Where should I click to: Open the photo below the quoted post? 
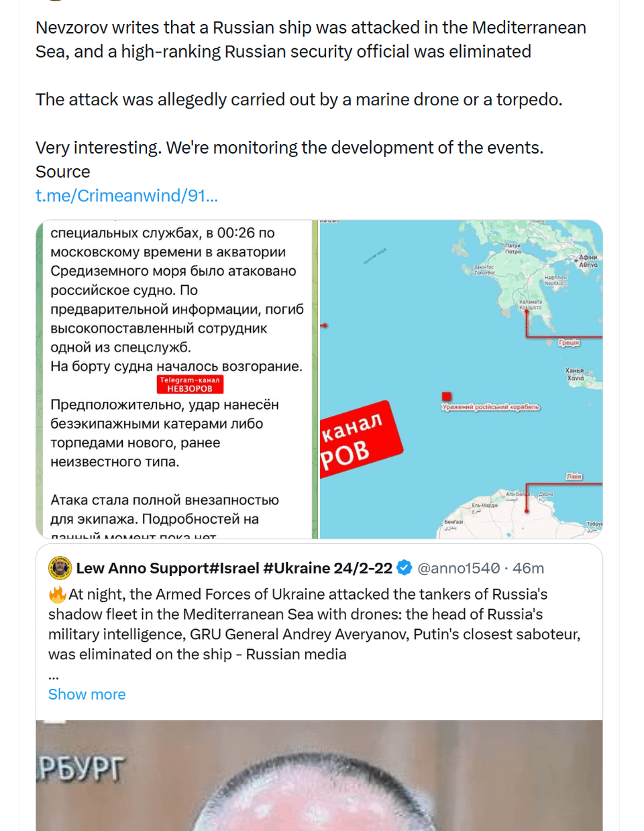pos(319,778)
